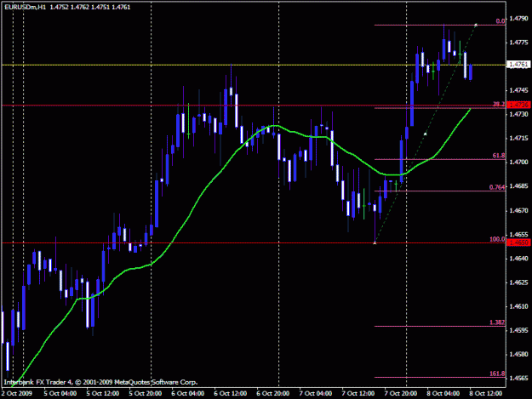Click the 8 Oct 04:00 time label
532x399 pixels.
click(x=443, y=393)
